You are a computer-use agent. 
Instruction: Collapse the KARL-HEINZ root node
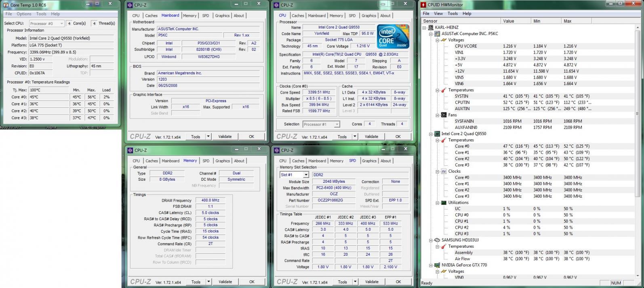pos(425,28)
